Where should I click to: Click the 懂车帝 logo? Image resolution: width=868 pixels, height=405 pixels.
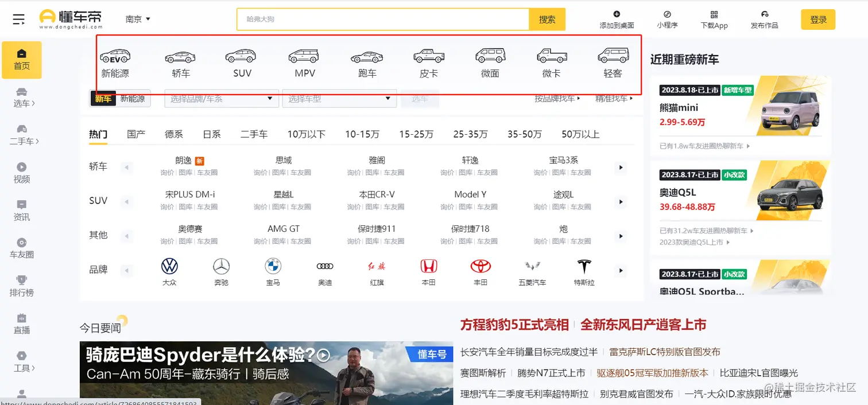coord(71,19)
